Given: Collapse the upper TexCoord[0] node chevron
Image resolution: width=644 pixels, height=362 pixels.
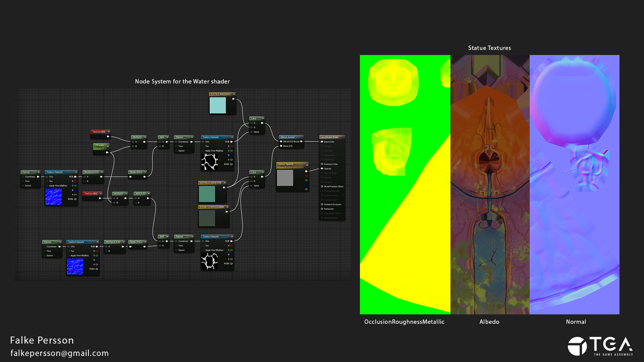Looking at the screenshot, I should (109, 132).
